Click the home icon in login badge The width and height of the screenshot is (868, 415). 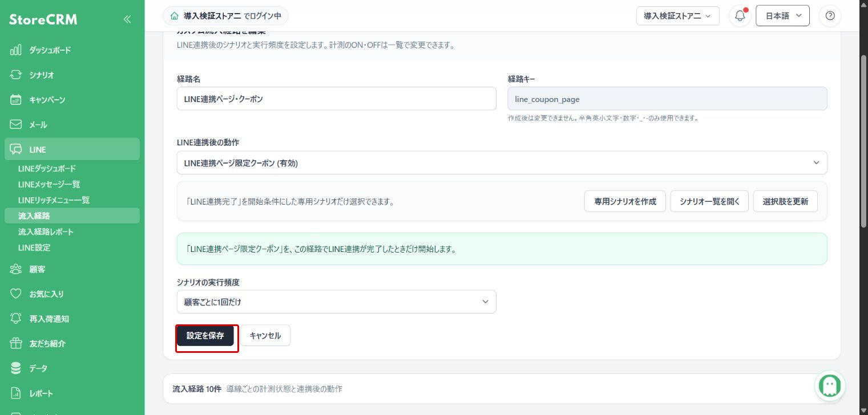point(174,16)
